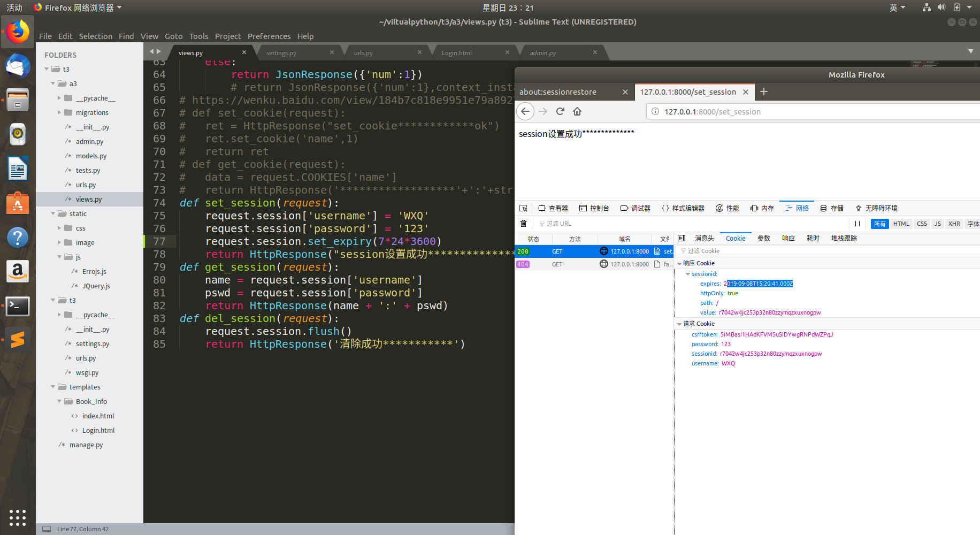Screen dimensions: 980x535
Task: Open the Help icon in dock
Action: [x=18, y=237]
